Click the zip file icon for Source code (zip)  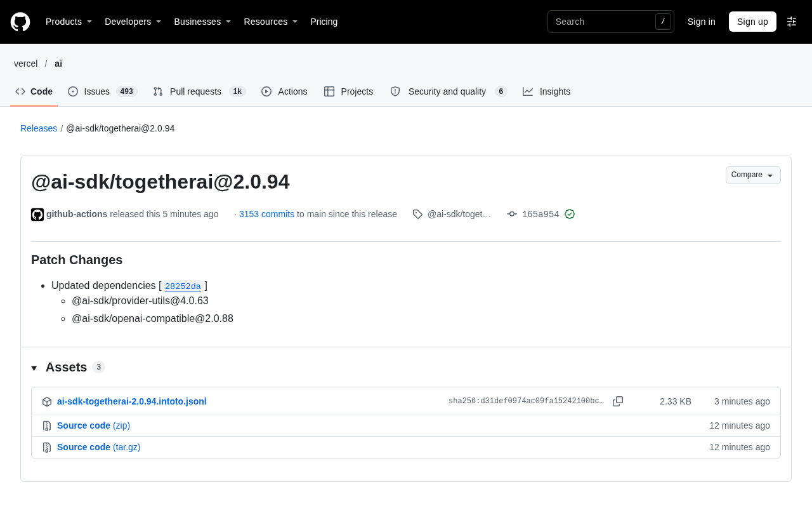pos(47,425)
